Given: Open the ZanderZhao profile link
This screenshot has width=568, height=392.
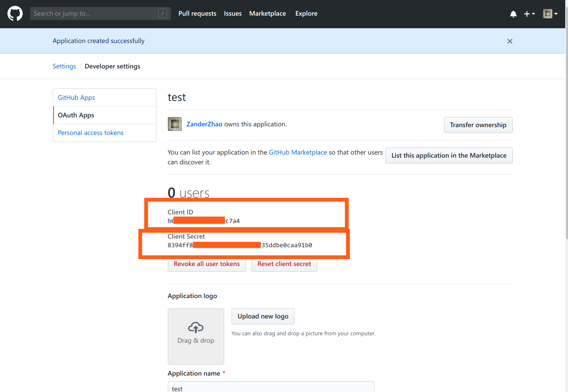Looking at the screenshot, I should 204,124.
